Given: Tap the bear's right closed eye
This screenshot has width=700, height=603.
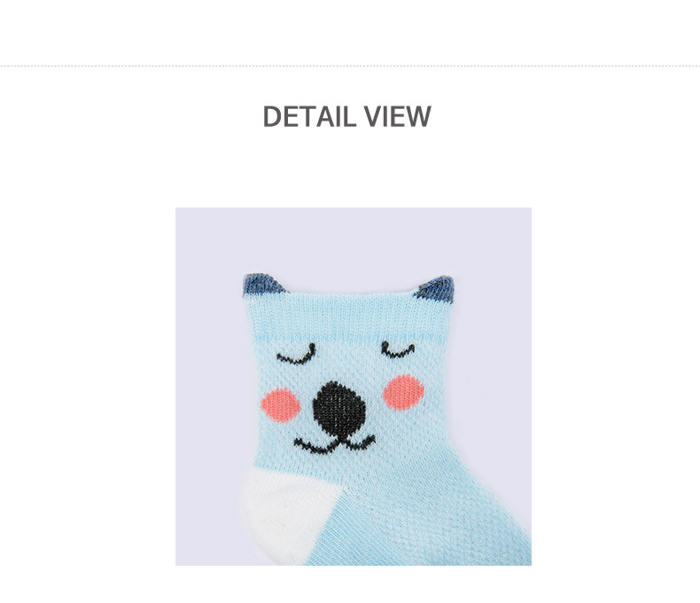Looking at the screenshot, I should pos(397,349).
